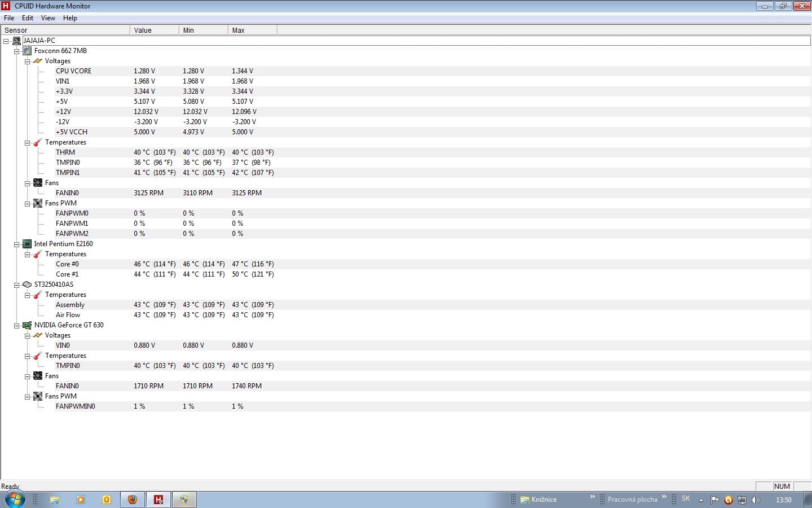Click the Sensor column header

(65, 30)
